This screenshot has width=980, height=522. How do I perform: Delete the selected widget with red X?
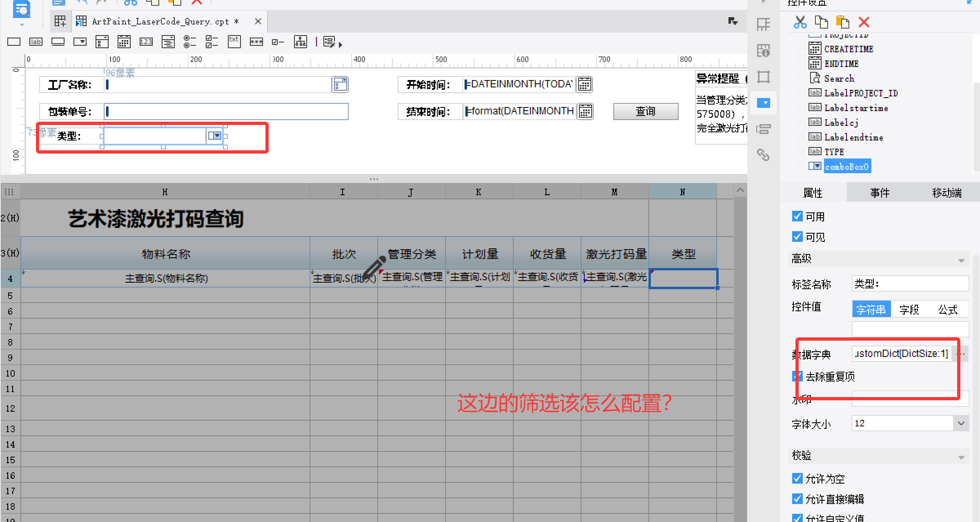[x=864, y=22]
